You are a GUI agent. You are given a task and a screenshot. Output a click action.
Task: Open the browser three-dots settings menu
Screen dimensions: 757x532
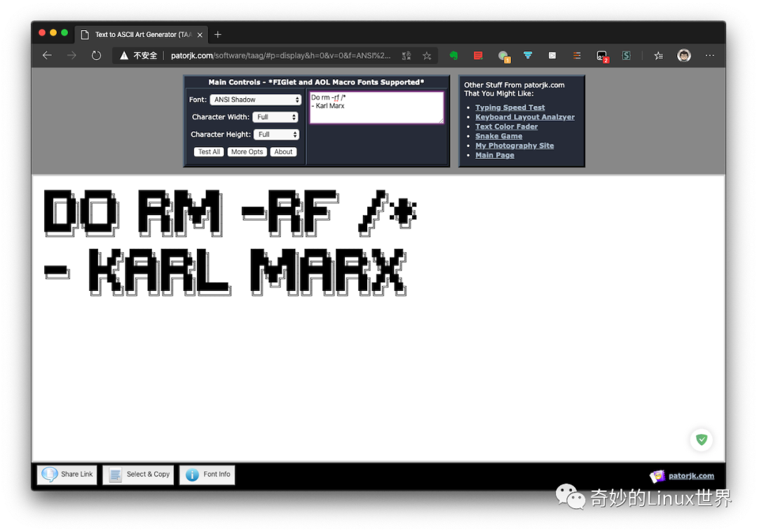click(709, 55)
